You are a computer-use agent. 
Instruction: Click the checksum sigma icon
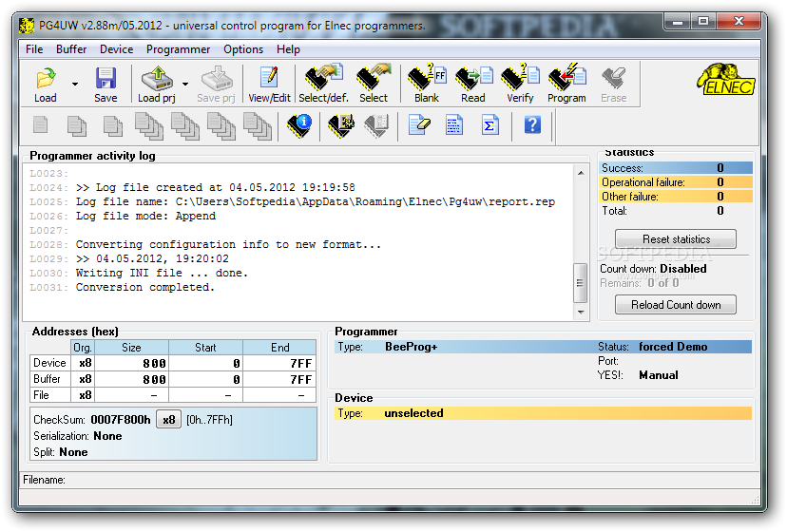[489, 125]
